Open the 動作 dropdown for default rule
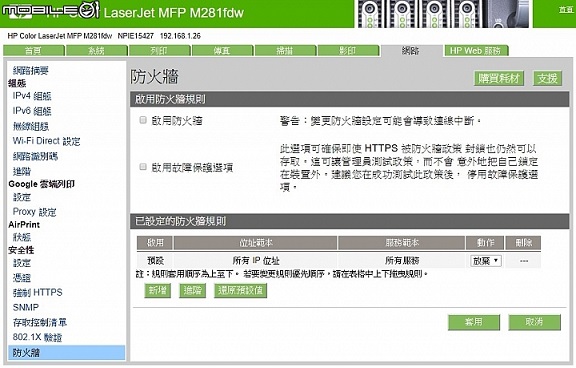 [486, 260]
